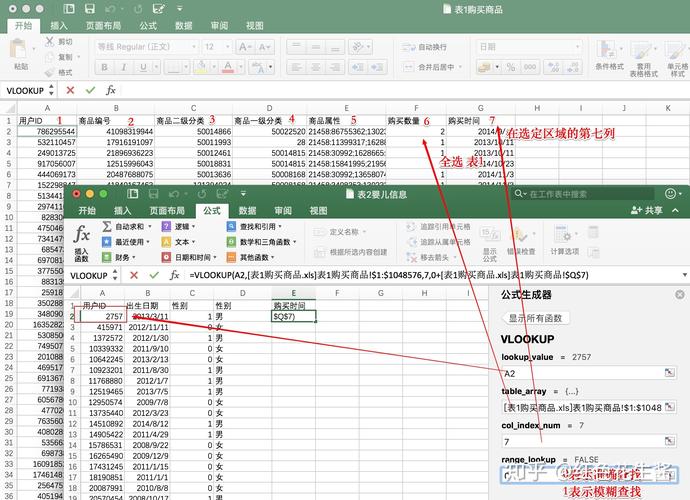690x500 pixels.
Task: Close the Formula Builder (公式生成器) panel
Action: click(680, 294)
